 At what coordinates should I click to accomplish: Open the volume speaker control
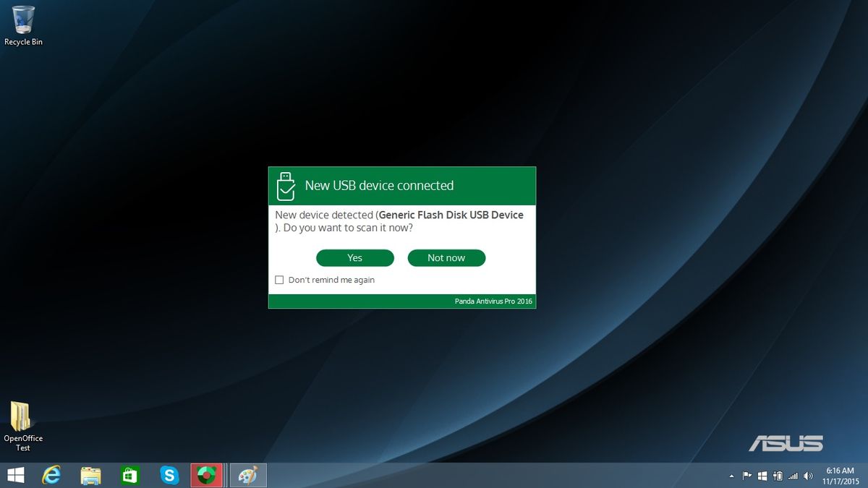pos(809,476)
